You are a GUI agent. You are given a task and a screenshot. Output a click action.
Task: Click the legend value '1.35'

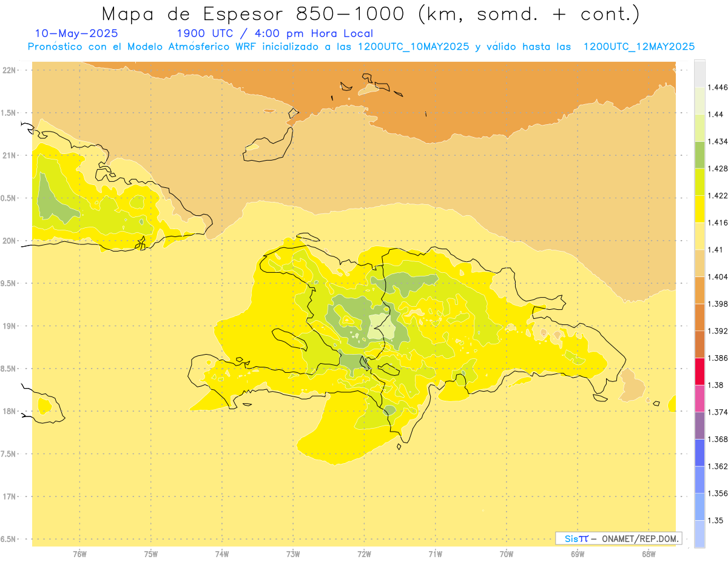(716, 520)
